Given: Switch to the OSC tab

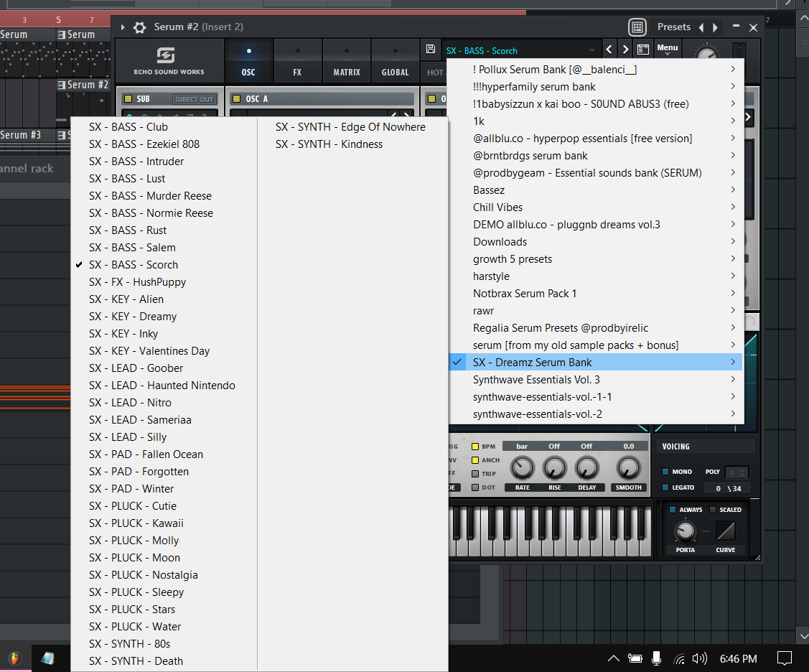Looking at the screenshot, I should (248, 61).
